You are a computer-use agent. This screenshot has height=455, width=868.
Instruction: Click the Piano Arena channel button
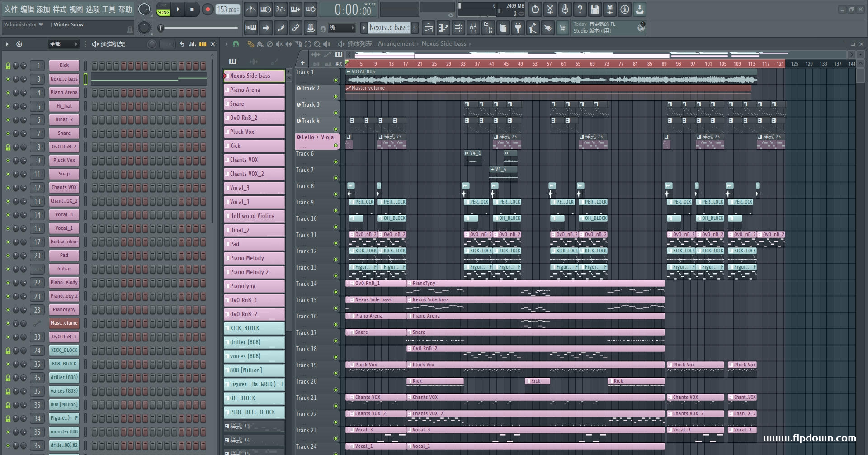pos(64,93)
